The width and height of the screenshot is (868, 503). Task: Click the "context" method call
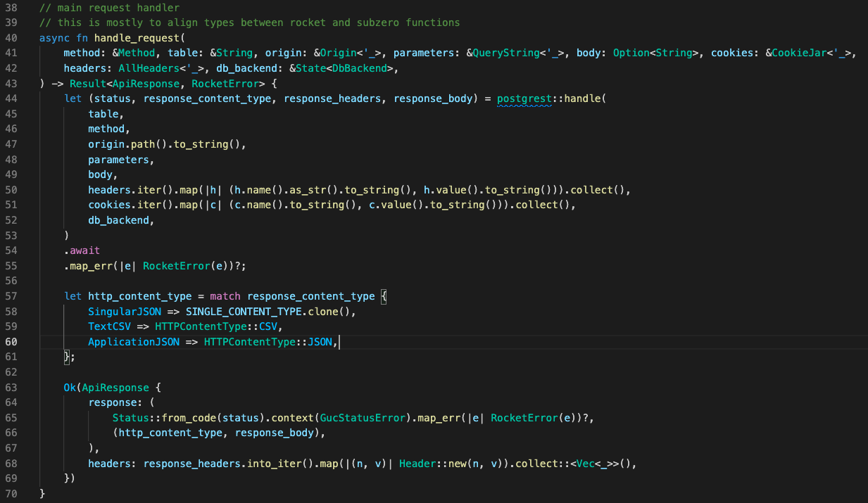coord(292,418)
